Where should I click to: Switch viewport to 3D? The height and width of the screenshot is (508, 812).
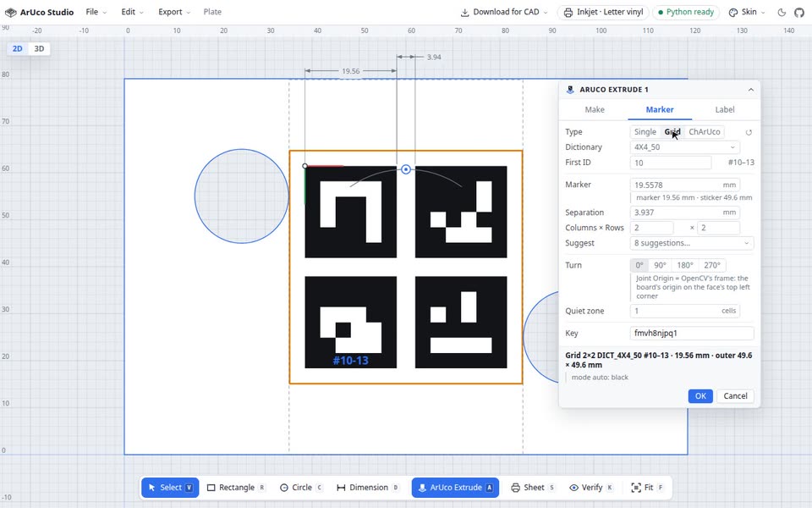[x=39, y=49]
